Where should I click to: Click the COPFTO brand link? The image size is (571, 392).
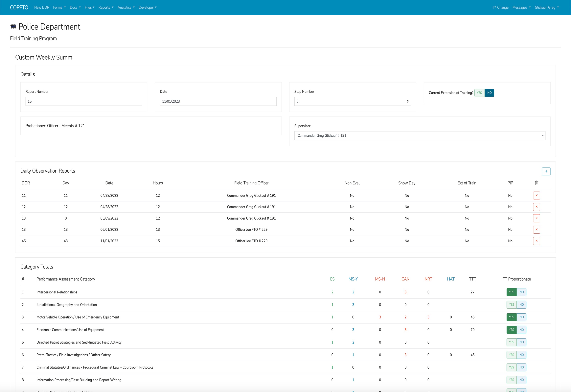(19, 7)
